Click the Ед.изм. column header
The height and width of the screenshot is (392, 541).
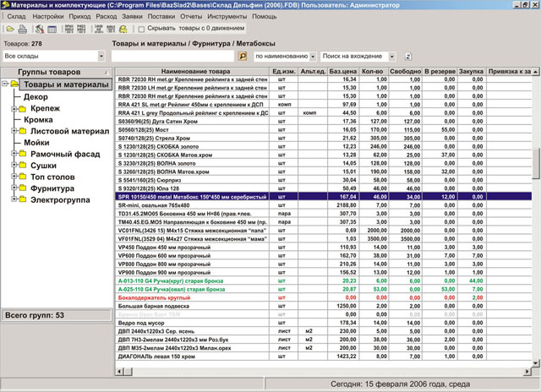coord(284,71)
